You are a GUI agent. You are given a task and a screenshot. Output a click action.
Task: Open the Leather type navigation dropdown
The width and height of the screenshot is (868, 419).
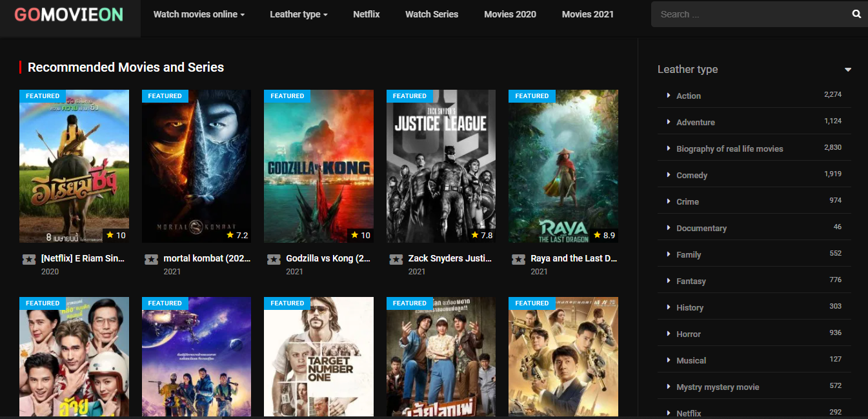298,14
